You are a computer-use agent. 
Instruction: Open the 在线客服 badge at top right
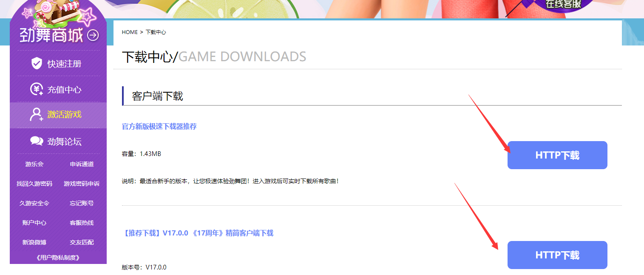click(x=564, y=5)
